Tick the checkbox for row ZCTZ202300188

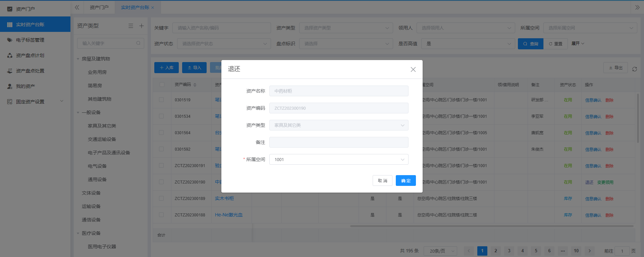click(161, 215)
